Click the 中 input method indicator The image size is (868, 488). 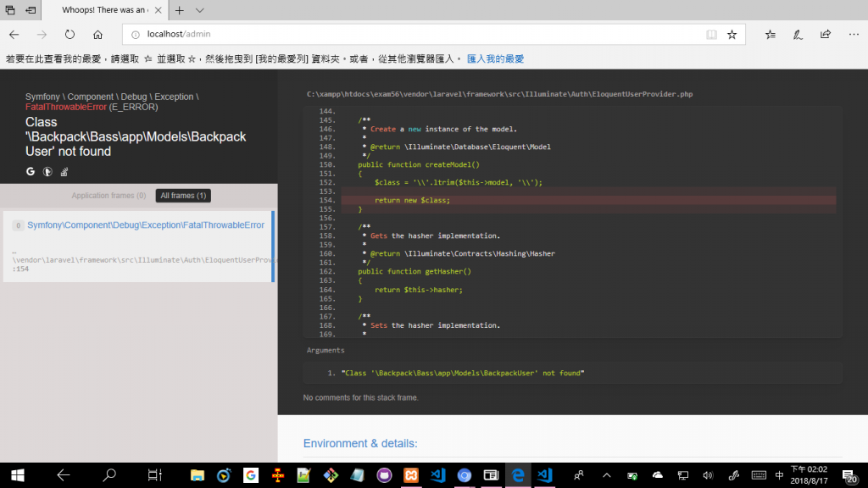(780, 475)
